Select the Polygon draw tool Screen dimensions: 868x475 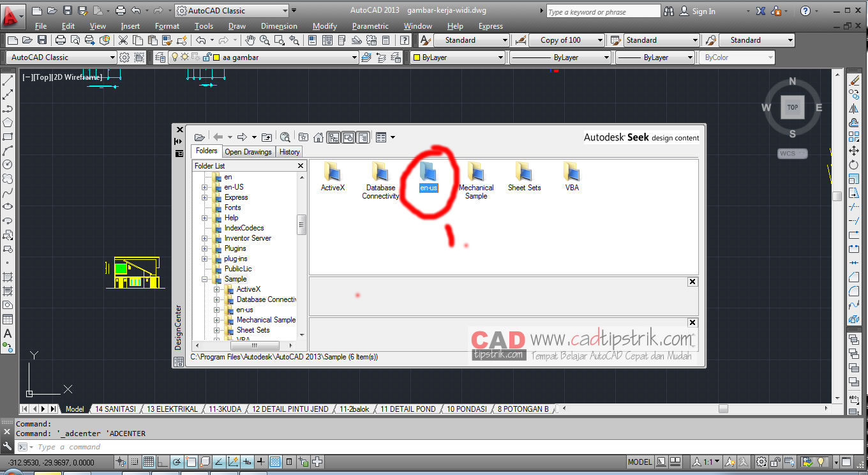coord(8,123)
